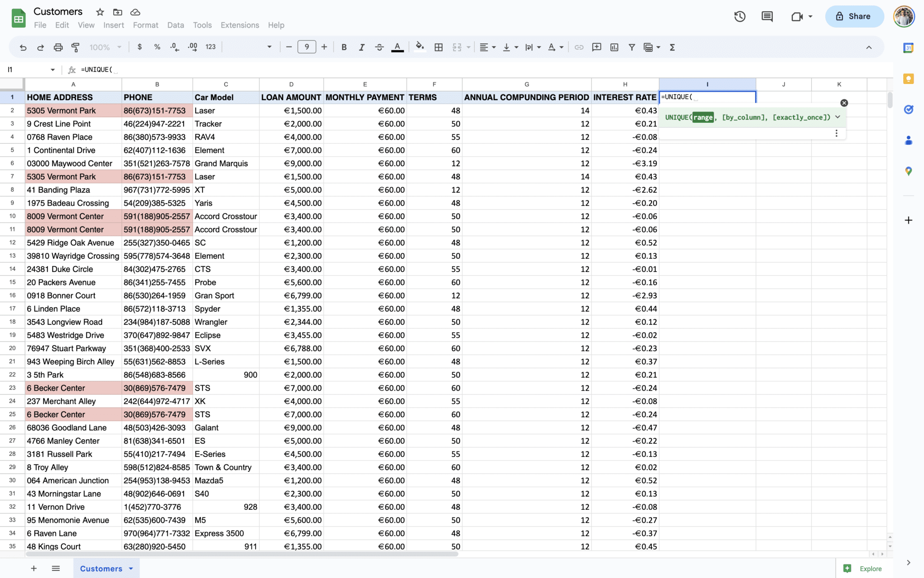
Task: Open version history clock icon
Action: 739,17
